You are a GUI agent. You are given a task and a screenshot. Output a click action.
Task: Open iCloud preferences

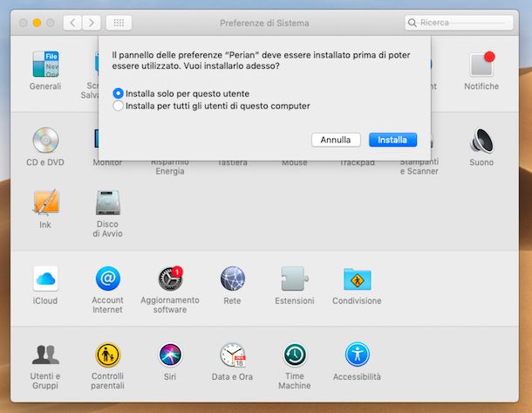[x=45, y=279]
